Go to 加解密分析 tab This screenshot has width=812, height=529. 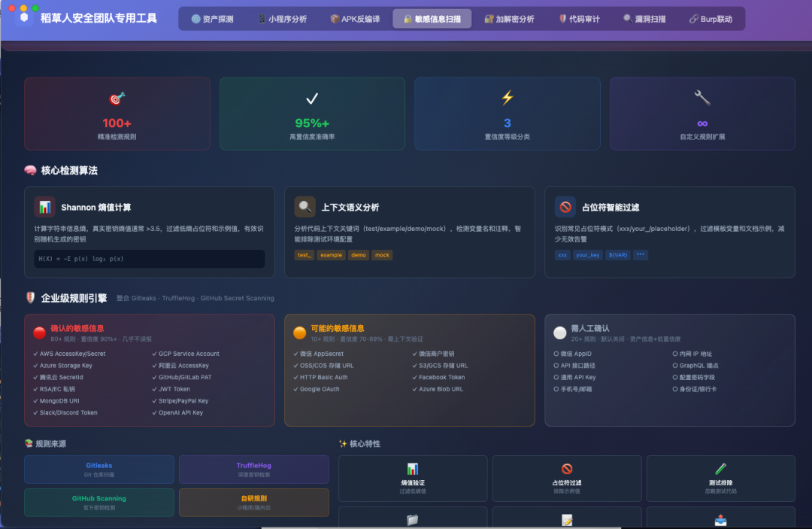pos(509,19)
